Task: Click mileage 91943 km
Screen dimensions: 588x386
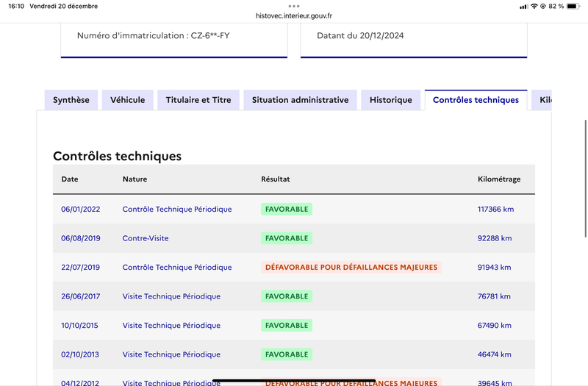Action: [x=494, y=267]
